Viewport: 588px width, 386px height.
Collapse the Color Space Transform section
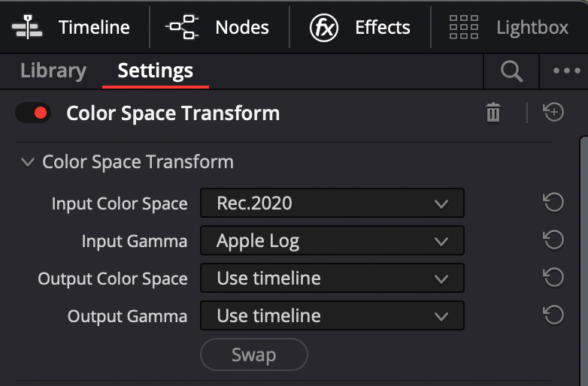coord(28,162)
